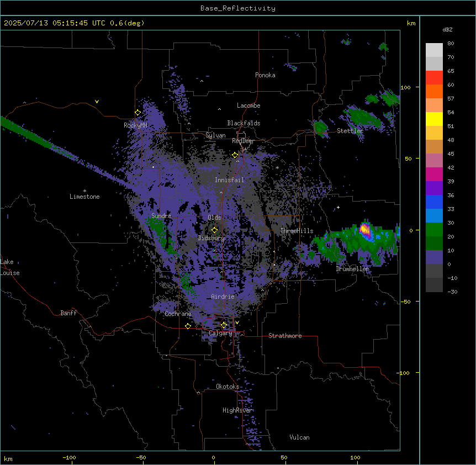Click the intense storm core north of Drumheller
This screenshot has height=465, width=476.
point(365,230)
